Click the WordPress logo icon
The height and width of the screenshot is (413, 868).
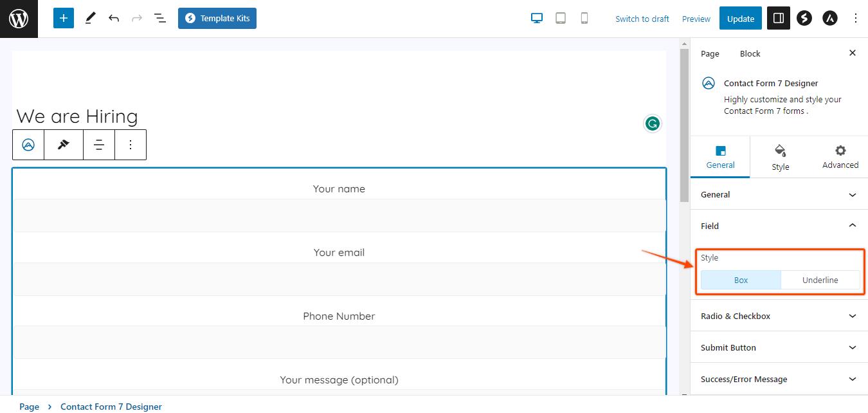pos(19,19)
